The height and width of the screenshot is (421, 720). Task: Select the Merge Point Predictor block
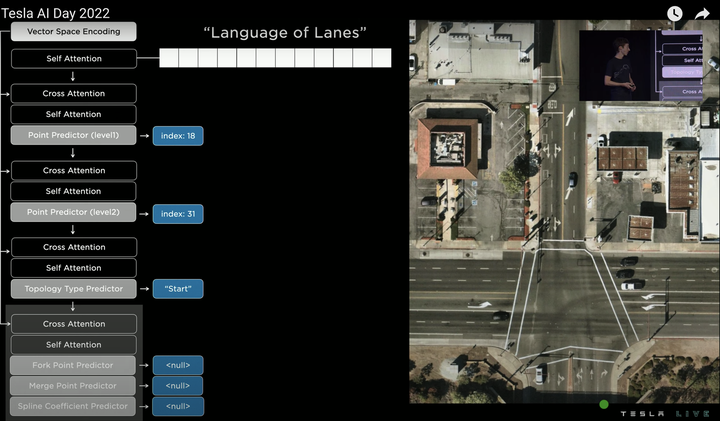tap(73, 386)
